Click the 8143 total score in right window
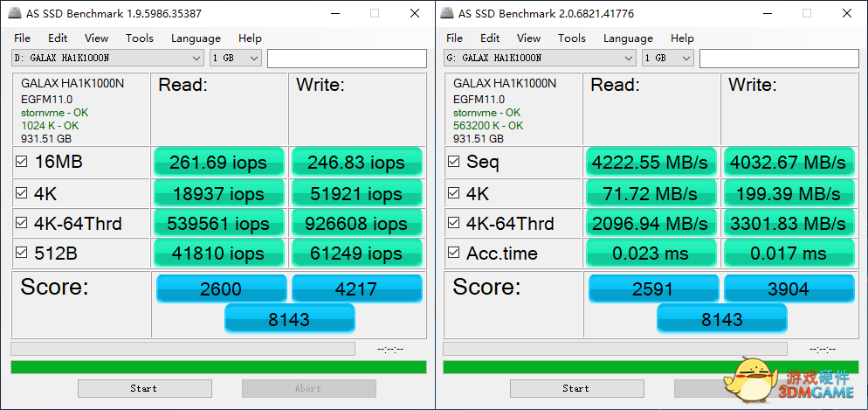Screen dimensions: 868x410 [722, 319]
